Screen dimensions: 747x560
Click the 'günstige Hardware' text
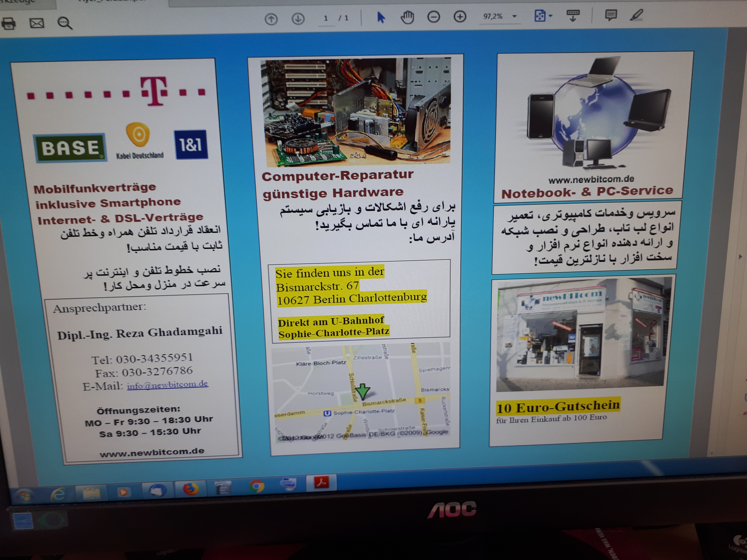tap(333, 193)
